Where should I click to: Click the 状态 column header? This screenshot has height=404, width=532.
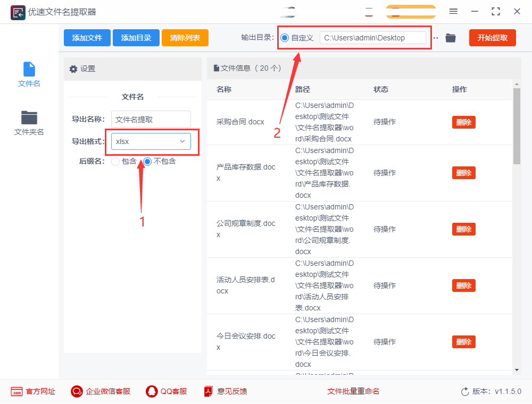[x=381, y=89]
